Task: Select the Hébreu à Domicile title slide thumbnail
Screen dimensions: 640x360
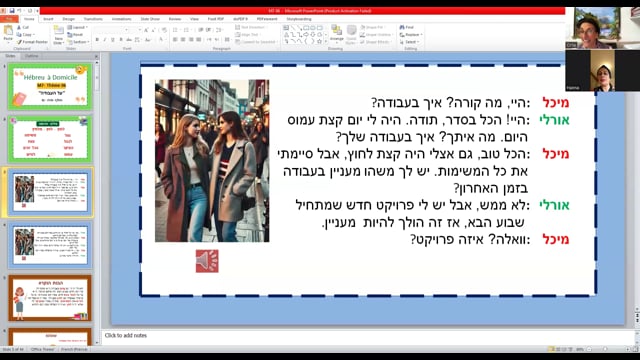Action: (x=50, y=87)
